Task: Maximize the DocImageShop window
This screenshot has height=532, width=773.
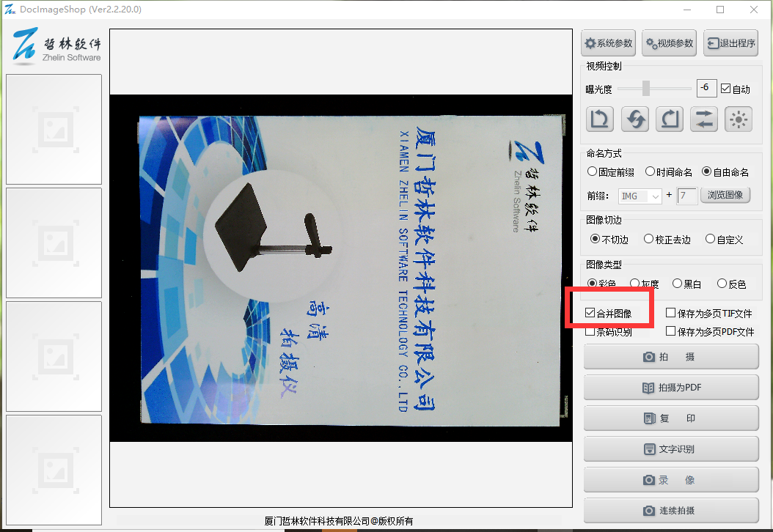Action: [x=720, y=10]
